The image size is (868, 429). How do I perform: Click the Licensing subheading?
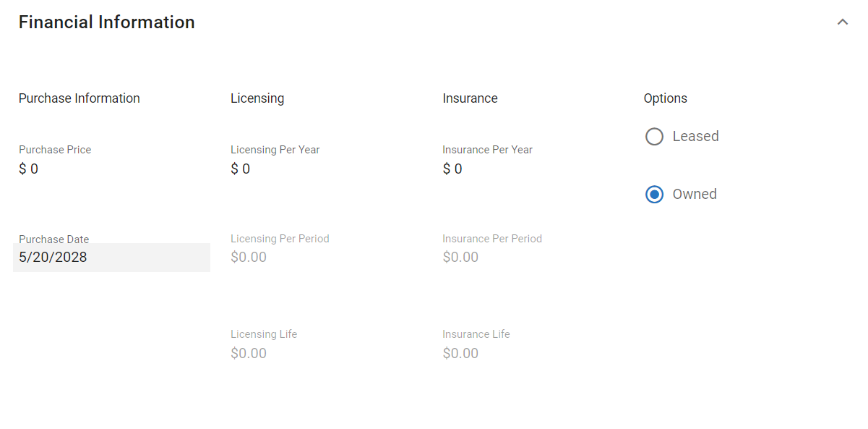(257, 98)
